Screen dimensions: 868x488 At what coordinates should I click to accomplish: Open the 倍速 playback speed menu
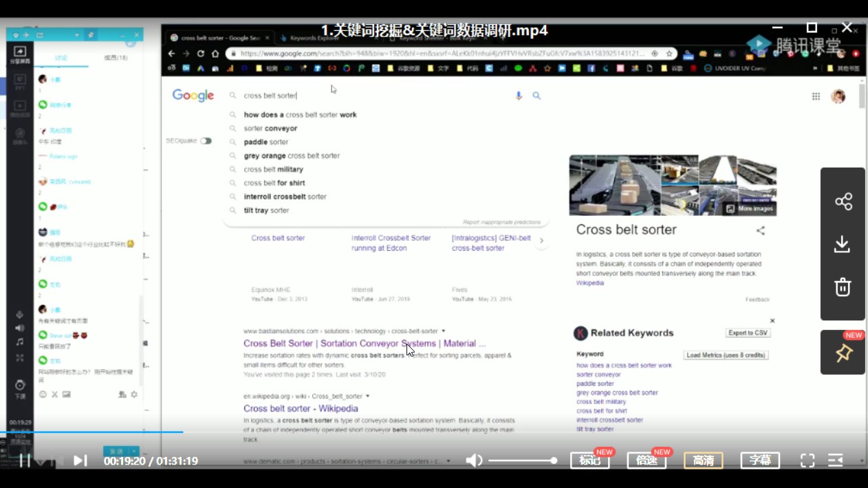[x=647, y=461]
